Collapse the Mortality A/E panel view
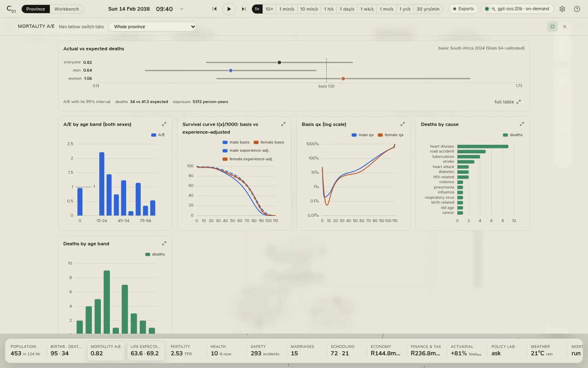Image resolution: width=588 pixels, height=368 pixels. (552, 27)
